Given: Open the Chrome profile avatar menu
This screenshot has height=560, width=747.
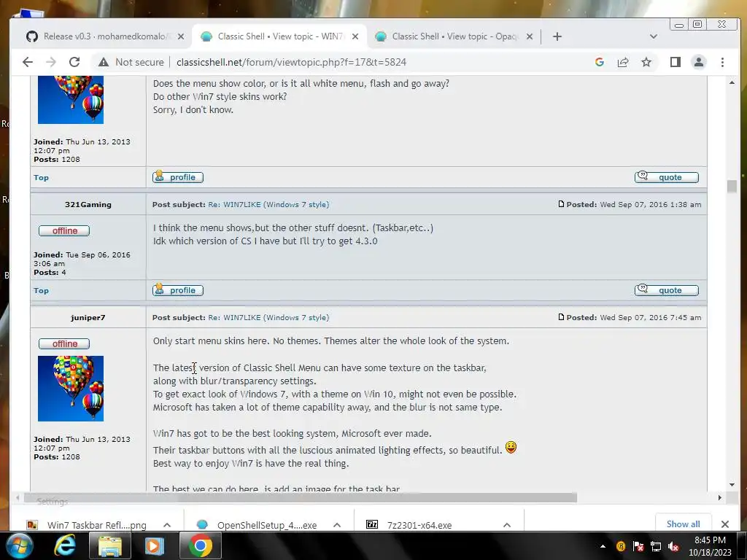Looking at the screenshot, I should (x=698, y=62).
